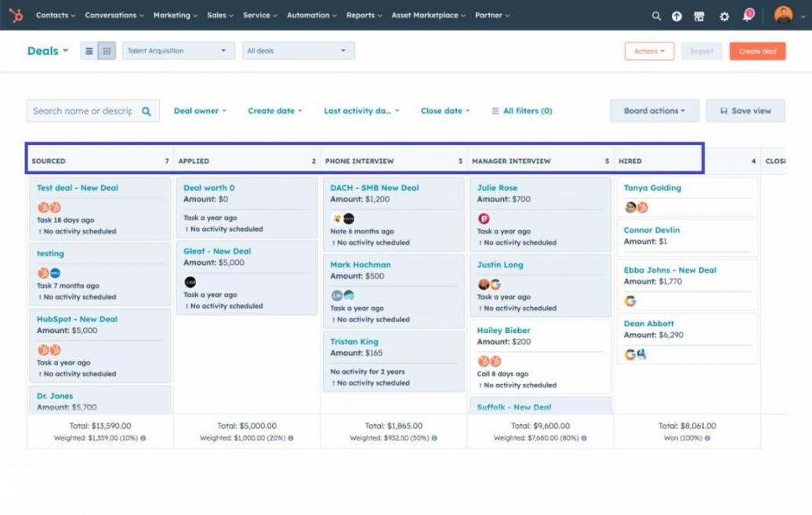This screenshot has height=515, width=812.
Task: Open the Sales menu
Action: coord(220,15)
